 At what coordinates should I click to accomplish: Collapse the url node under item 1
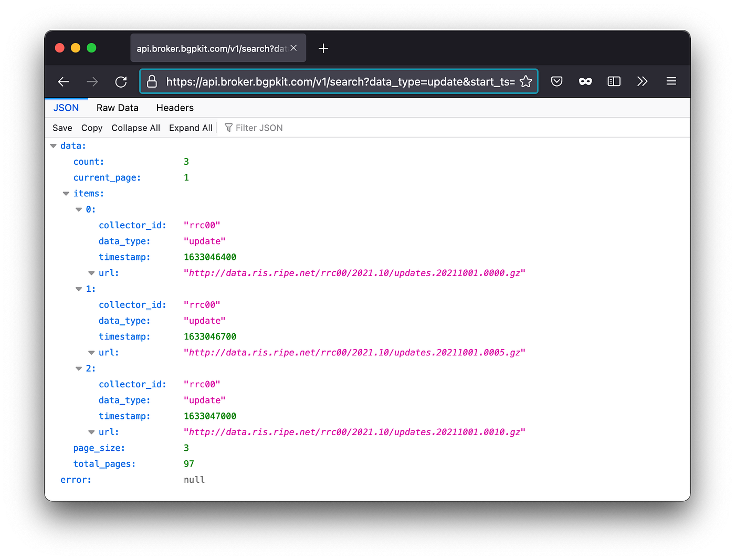(x=91, y=353)
